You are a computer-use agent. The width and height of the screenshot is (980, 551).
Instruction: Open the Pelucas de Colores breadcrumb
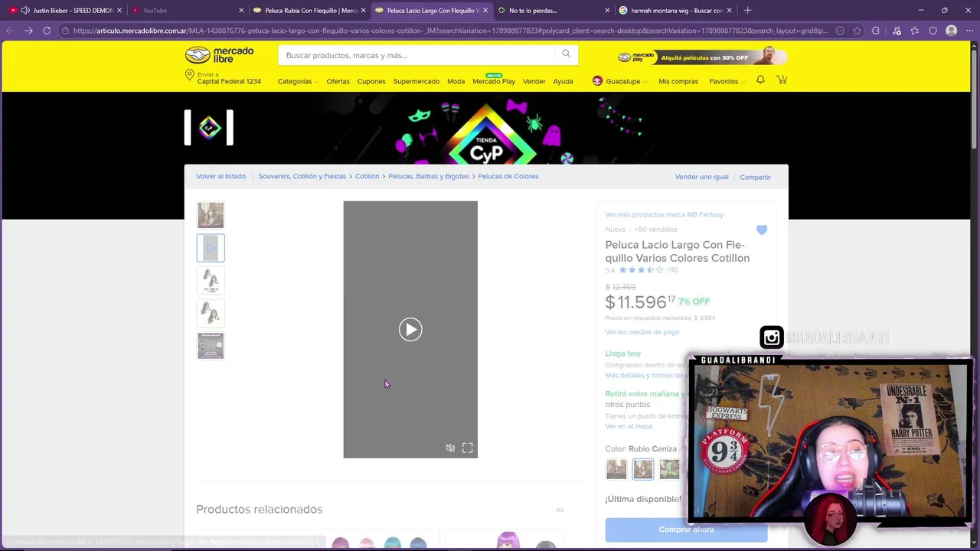pyautogui.click(x=508, y=176)
